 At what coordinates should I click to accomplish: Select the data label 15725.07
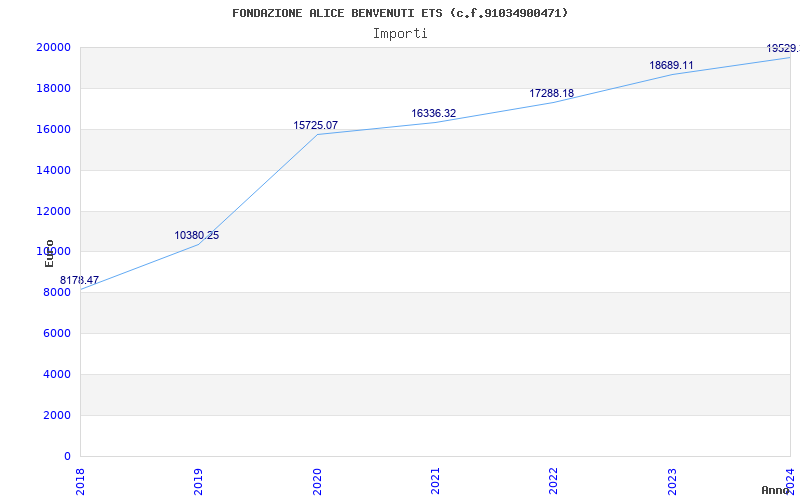click(x=315, y=125)
